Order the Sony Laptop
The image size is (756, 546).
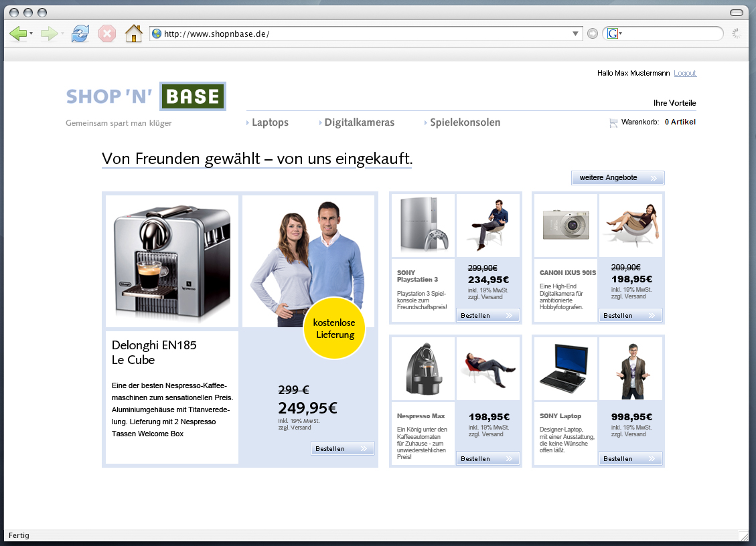pos(631,459)
